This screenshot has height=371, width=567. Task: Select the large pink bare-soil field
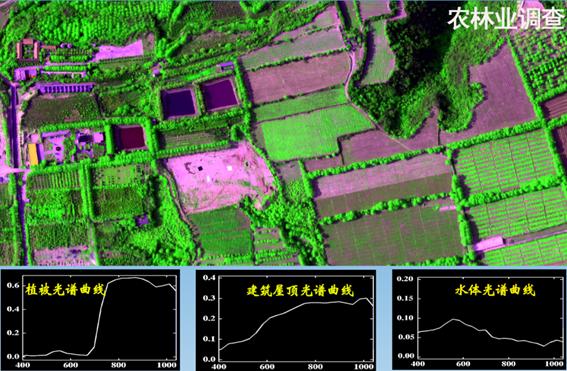click(x=219, y=177)
